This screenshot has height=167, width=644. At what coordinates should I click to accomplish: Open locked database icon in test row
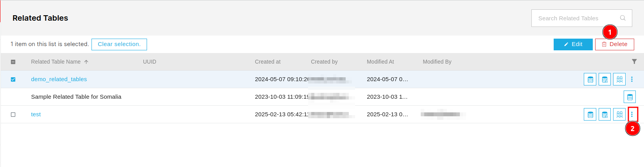coord(605,114)
